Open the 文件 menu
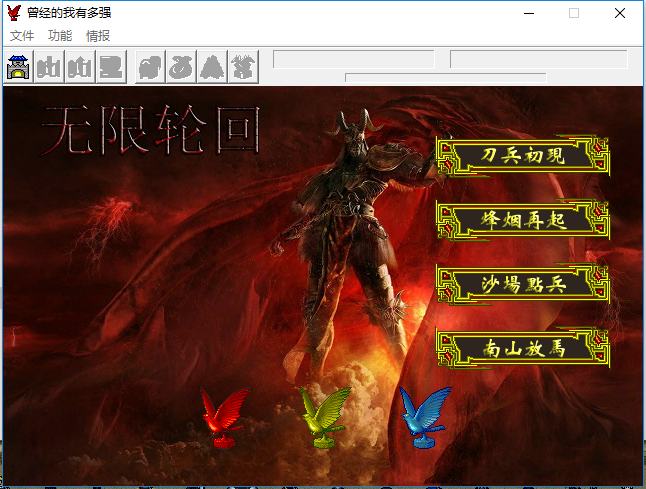This screenshot has width=646, height=489. coord(22,36)
